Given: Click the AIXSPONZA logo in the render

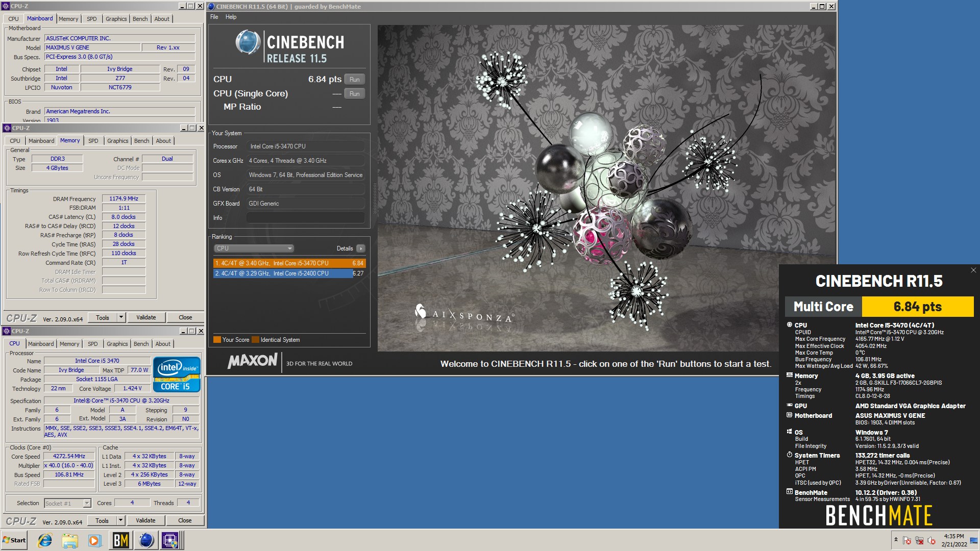Looking at the screenshot, I should pyautogui.click(x=464, y=315).
